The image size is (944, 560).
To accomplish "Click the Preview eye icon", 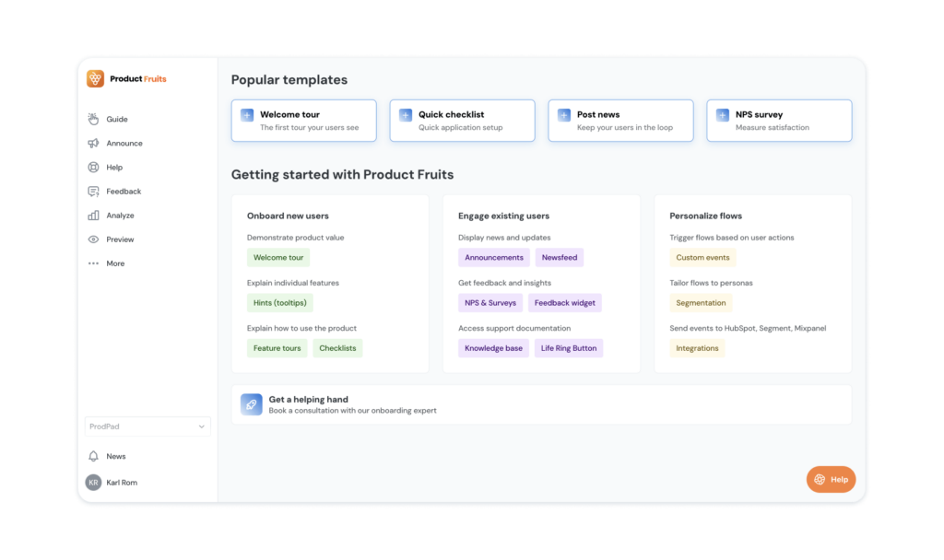I will click(93, 239).
